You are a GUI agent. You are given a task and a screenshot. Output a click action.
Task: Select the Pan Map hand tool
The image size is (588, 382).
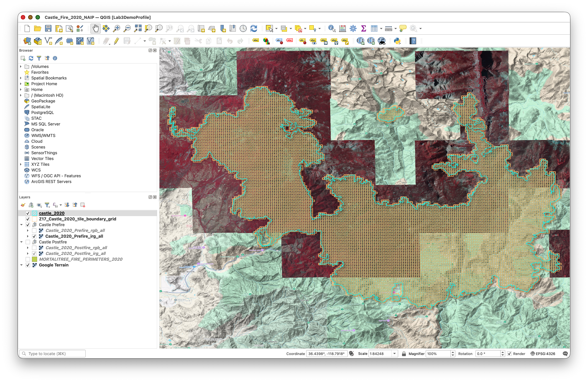95,28
